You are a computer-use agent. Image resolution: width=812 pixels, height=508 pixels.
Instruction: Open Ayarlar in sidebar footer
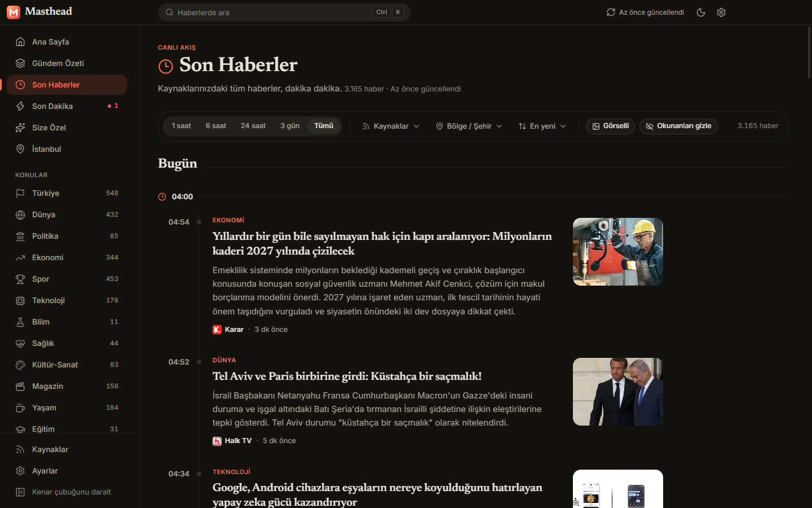(x=67, y=471)
